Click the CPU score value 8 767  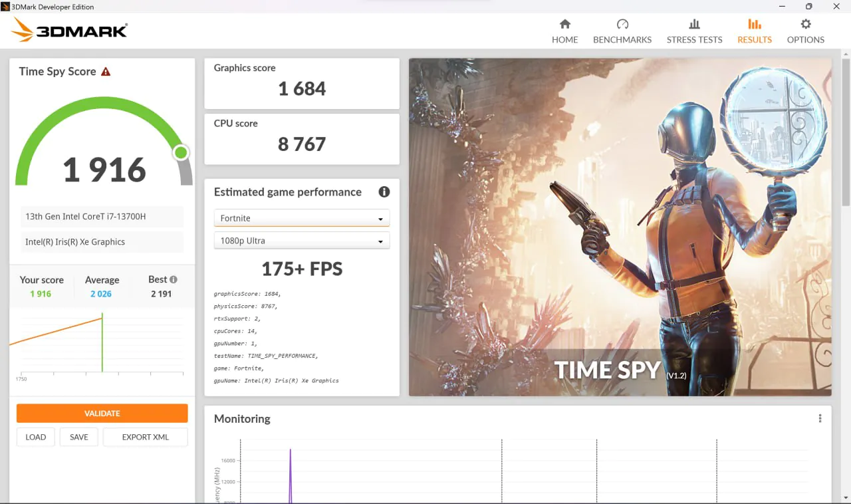[x=302, y=144]
